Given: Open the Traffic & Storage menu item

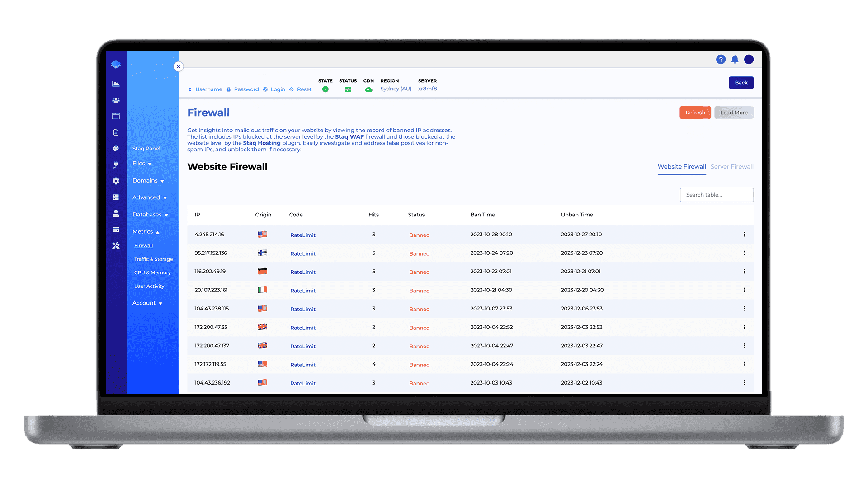Looking at the screenshot, I should 153,259.
